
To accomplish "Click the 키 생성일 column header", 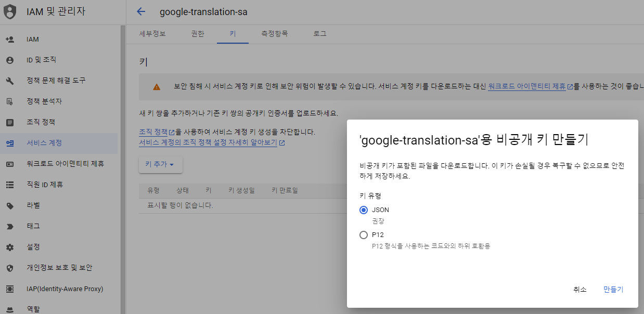I will (x=242, y=190).
